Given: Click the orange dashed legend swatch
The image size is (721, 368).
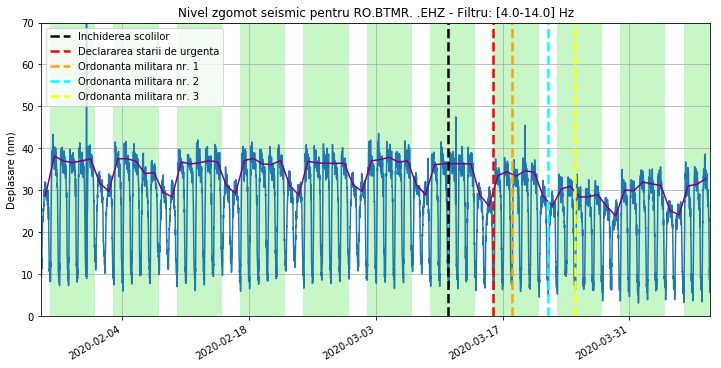Looking at the screenshot, I should [x=61, y=67].
